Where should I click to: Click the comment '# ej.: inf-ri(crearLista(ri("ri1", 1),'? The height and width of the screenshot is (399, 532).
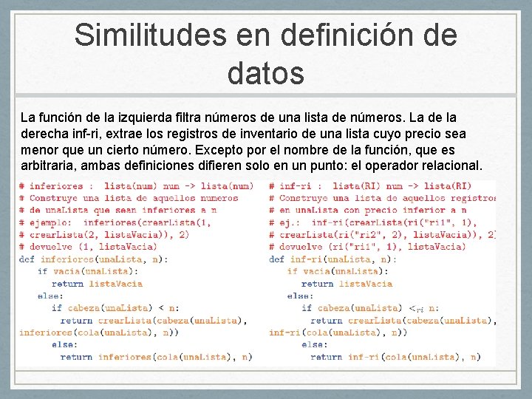tap(373, 222)
